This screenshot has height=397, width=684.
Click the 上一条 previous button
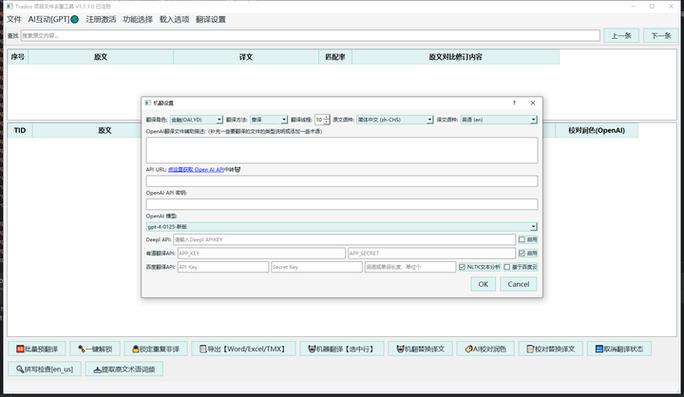click(621, 36)
